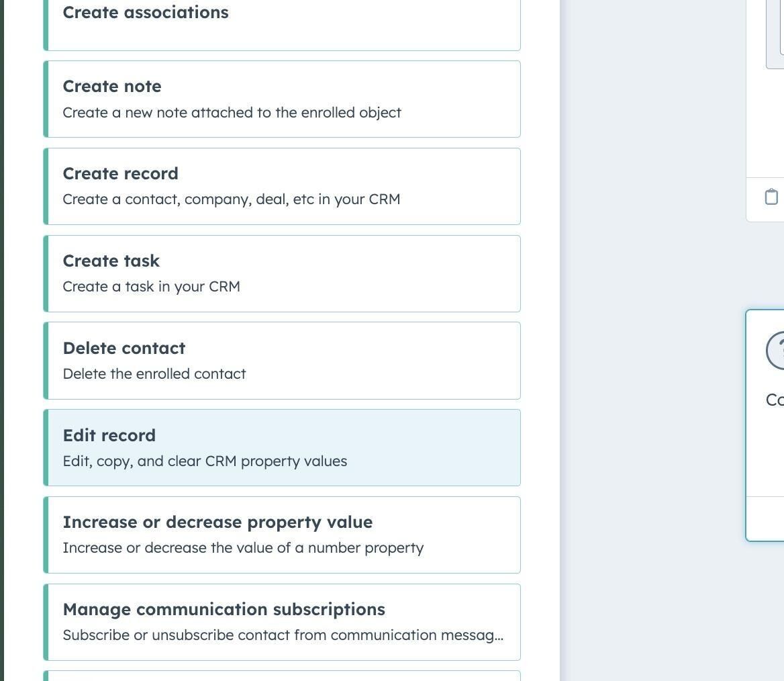Viewport: 784px width, 681px height.
Task: Click 'Delete the enrolled contact' description
Action: (154, 374)
